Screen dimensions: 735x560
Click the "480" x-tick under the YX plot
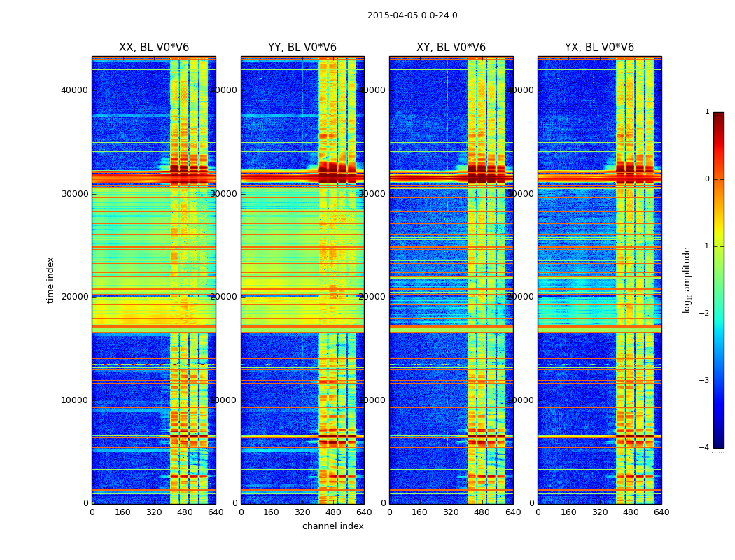pyautogui.click(x=631, y=512)
